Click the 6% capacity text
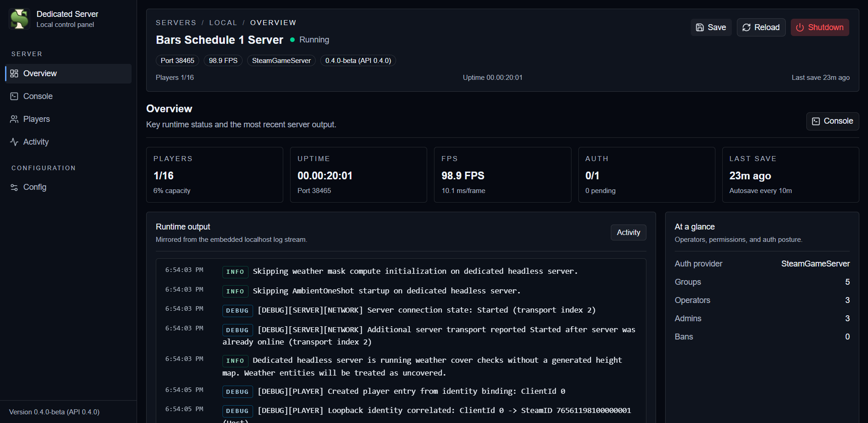The width and height of the screenshot is (868, 423). [x=172, y=191]
